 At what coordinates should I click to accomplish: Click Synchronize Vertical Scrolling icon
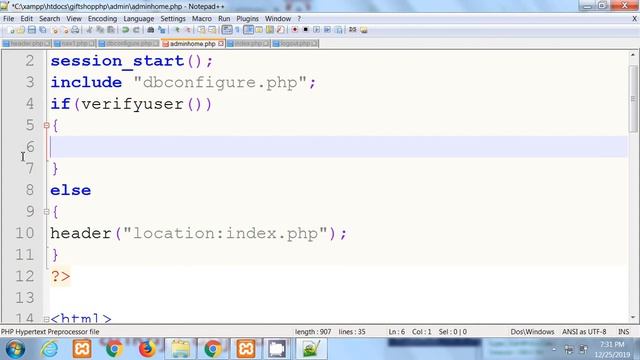(201, 30)
